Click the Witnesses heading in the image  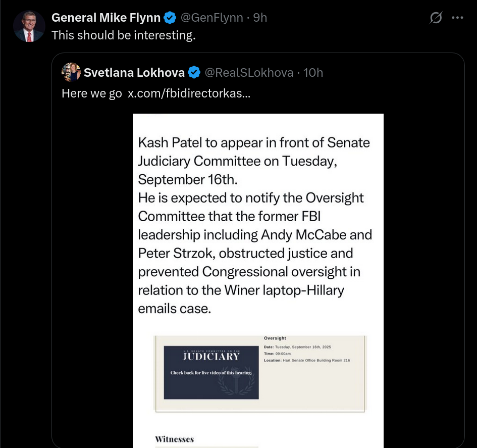174,439
